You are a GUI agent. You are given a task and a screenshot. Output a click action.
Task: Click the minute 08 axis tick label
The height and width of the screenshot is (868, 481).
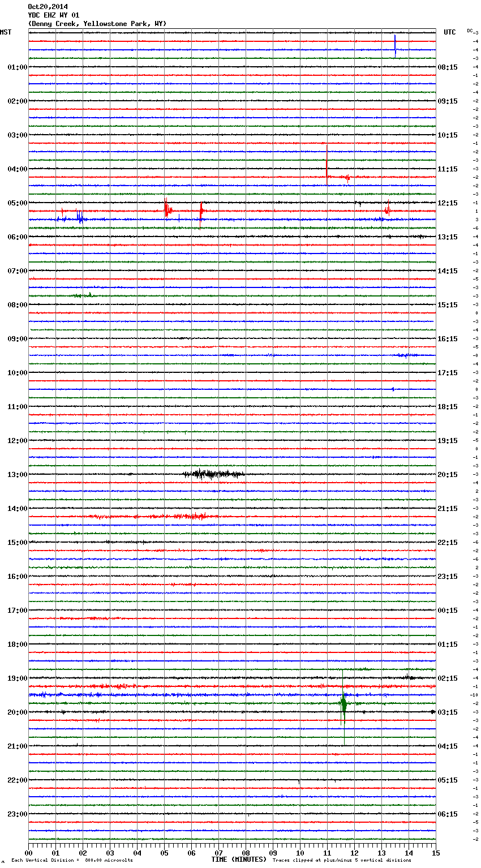coord(246,853)
